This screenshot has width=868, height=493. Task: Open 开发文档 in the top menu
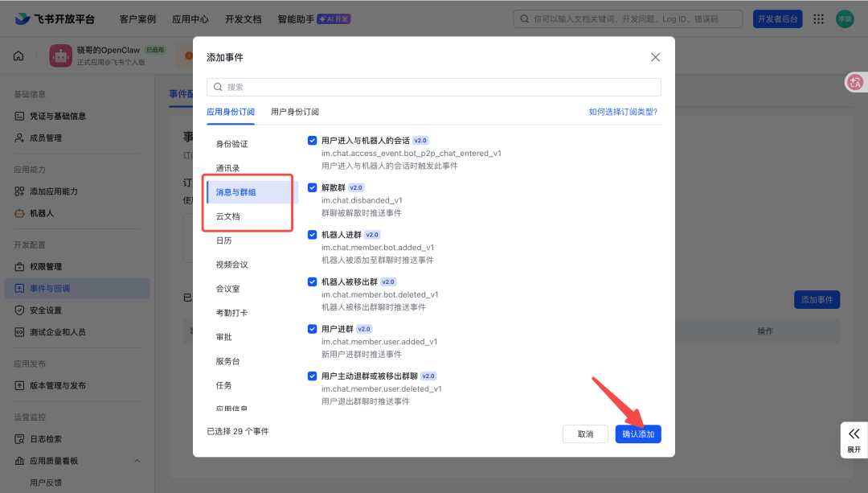[243, 18]
